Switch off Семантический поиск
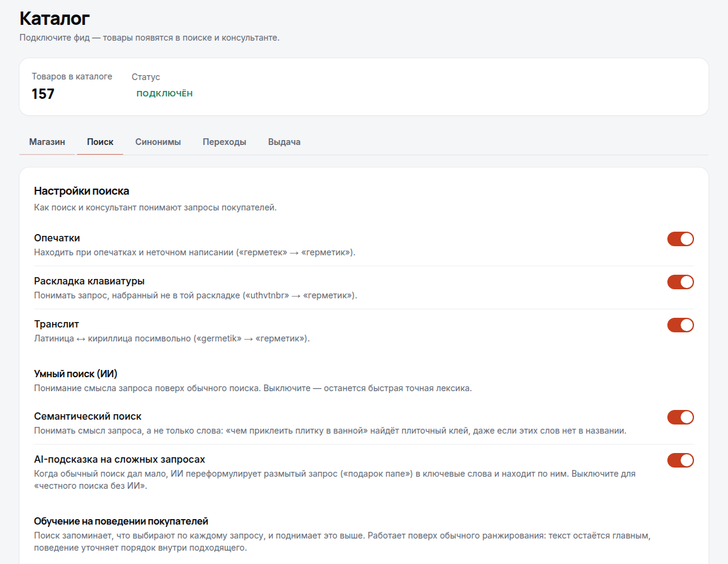728x564 pixels. pos(680,417)
